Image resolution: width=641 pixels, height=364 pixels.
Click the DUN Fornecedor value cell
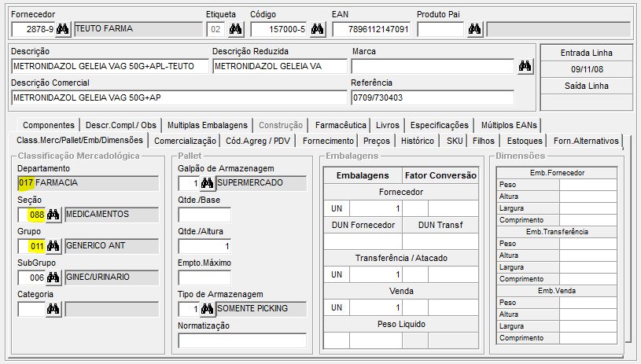click(363, 241)
